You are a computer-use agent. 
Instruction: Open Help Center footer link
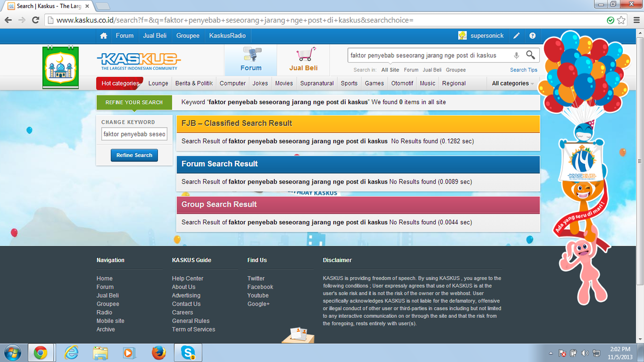tap(188, 279)
